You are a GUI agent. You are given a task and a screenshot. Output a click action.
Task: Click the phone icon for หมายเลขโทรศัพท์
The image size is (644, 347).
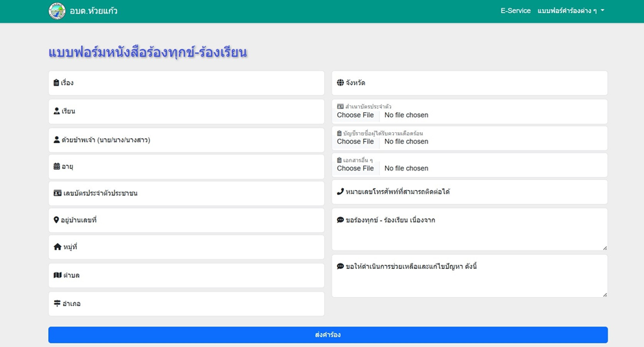340,192
